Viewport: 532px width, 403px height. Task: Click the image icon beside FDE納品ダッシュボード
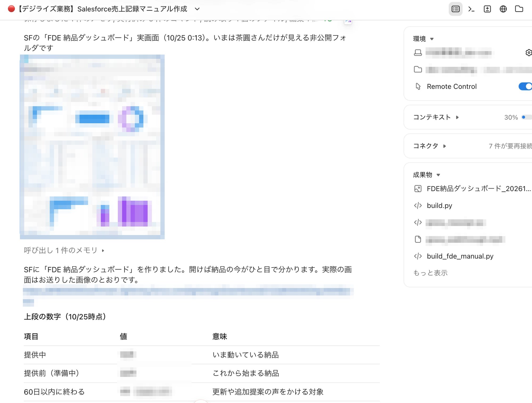pos(418,189)
